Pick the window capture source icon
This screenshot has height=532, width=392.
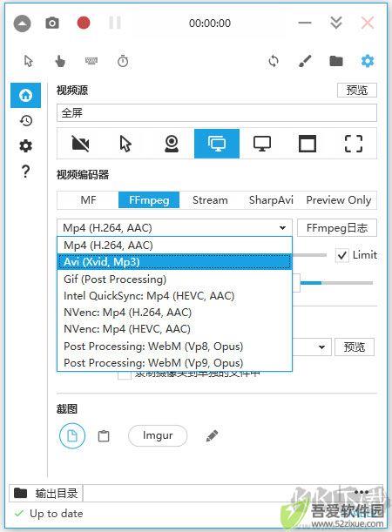(308, 144)
